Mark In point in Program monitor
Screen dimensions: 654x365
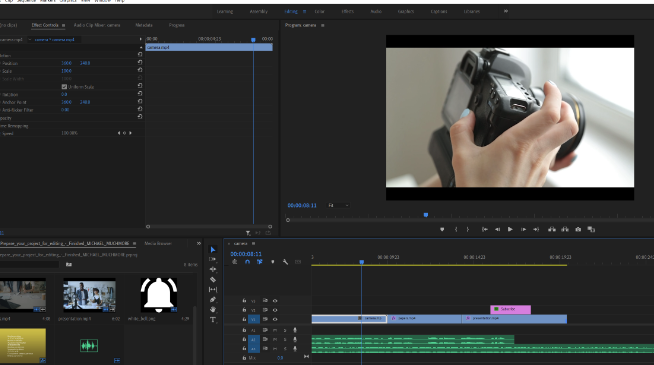[456, 229]
